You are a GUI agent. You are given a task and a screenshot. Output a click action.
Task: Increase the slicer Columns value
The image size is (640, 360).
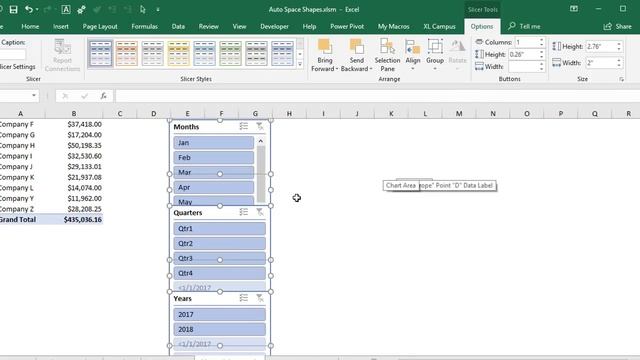pos(542,40)
